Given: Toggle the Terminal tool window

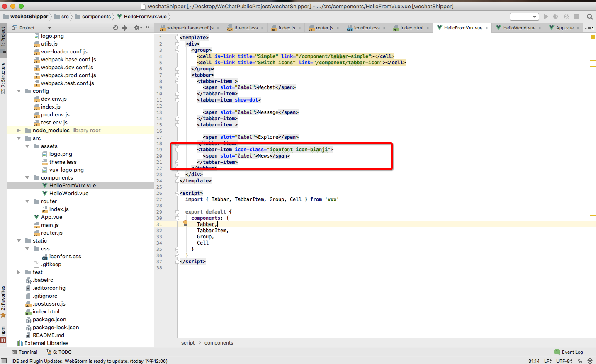Looking at the screenshot, I should click(x=24, y=352).
